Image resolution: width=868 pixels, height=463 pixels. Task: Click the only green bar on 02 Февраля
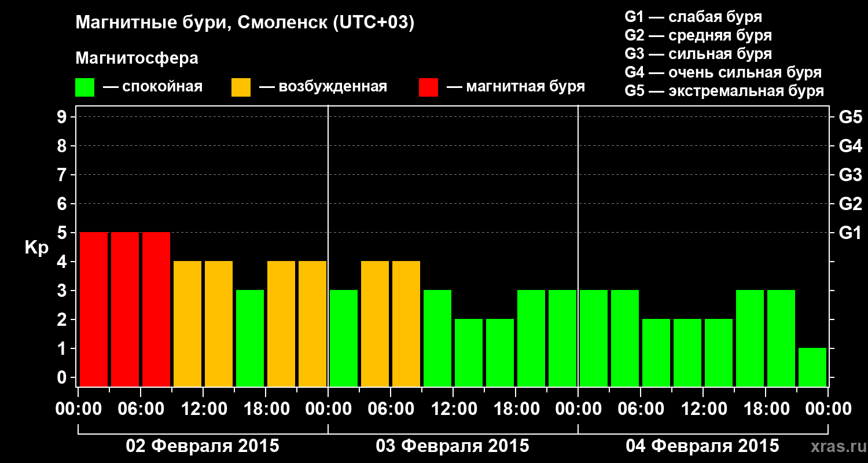(x=250, y=338)
